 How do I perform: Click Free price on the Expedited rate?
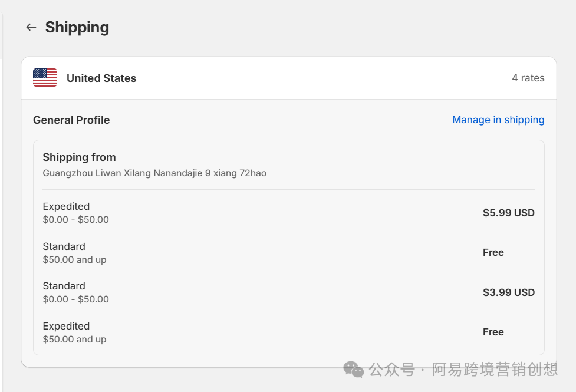point(493,332)
